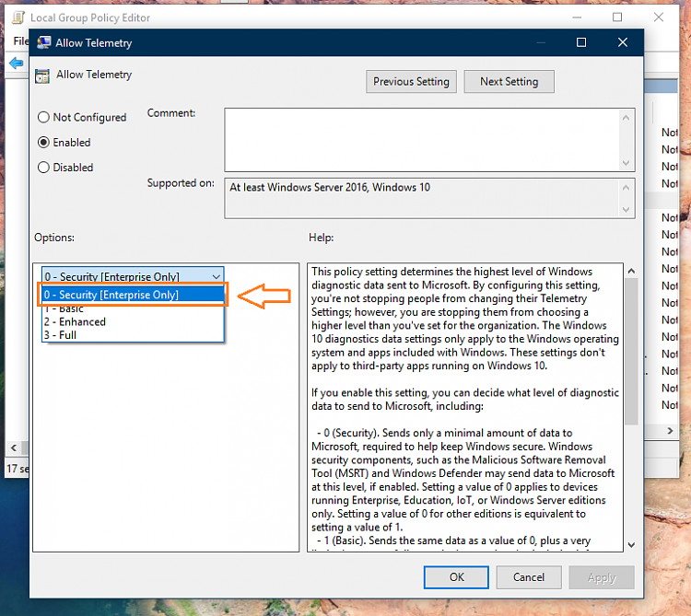
Task: Close the Allow Telemetry dialog
Action: click(x=622, y=42)
